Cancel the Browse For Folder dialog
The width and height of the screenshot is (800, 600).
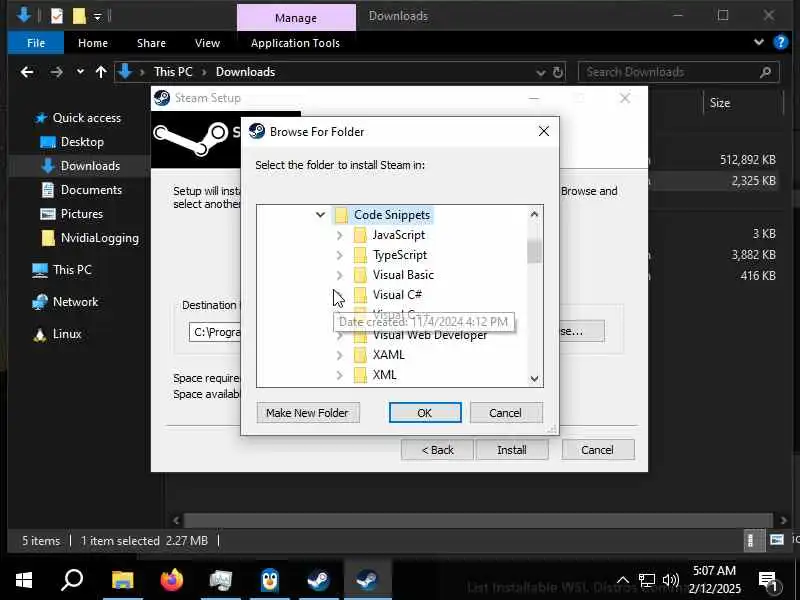pos(506,413)
